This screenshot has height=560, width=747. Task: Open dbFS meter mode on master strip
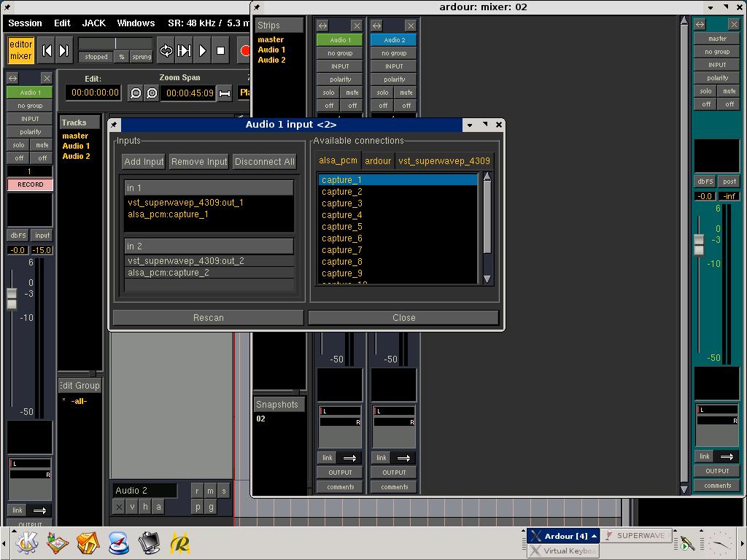tap(705, 182)
